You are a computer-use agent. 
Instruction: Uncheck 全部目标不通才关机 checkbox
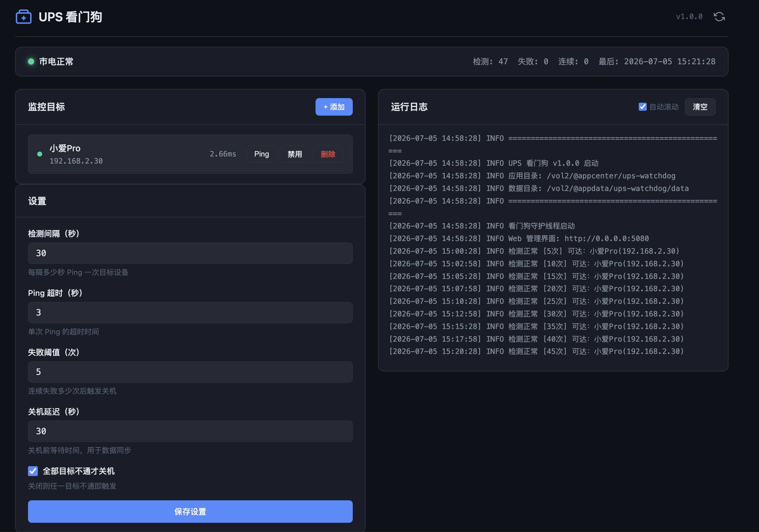(33, 471)
